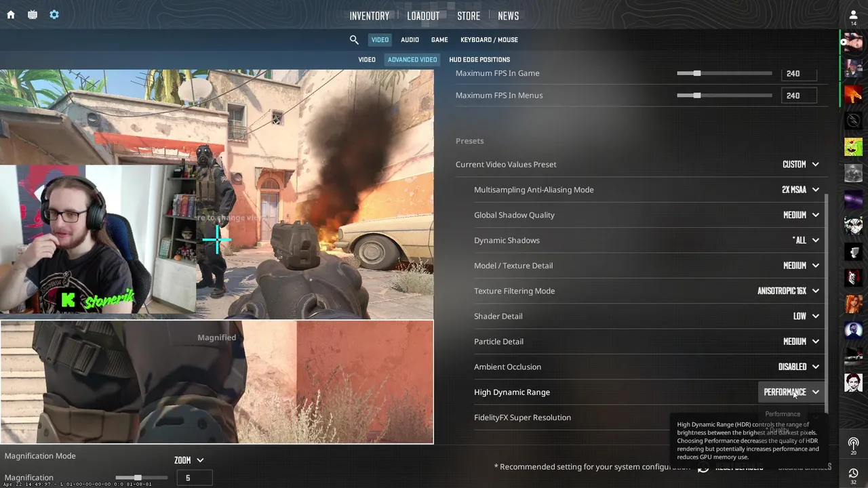Click the Texture Filtering Mode label

pos(514,291)
